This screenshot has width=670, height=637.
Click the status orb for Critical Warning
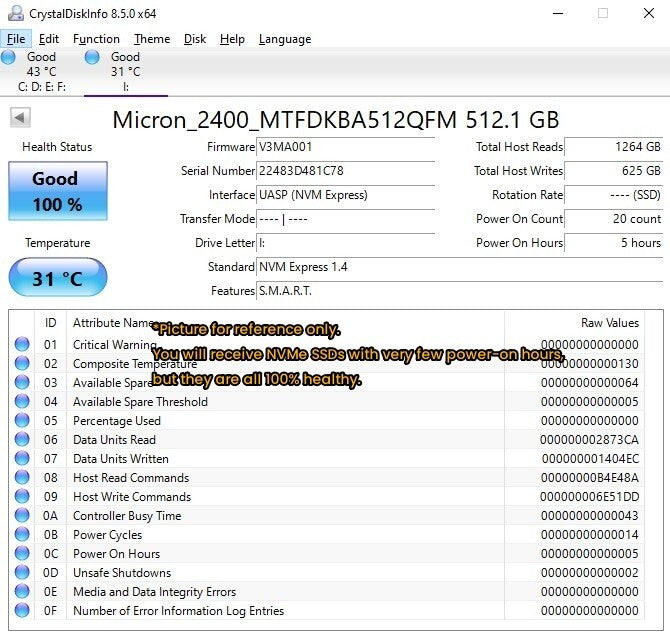click(x=22, y=344)
